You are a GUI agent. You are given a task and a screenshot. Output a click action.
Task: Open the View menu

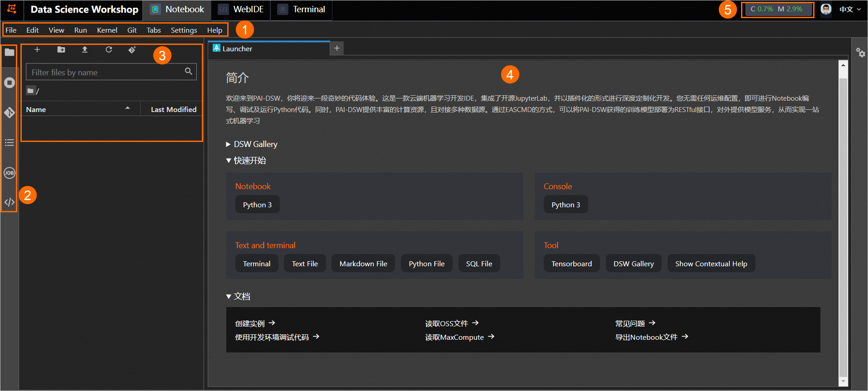57,30
